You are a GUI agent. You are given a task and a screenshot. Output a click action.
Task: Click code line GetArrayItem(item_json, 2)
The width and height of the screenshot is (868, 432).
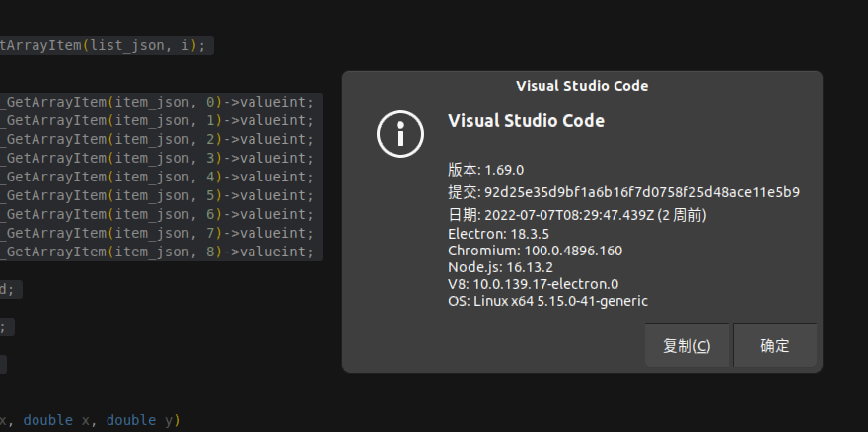pos(157,139)
